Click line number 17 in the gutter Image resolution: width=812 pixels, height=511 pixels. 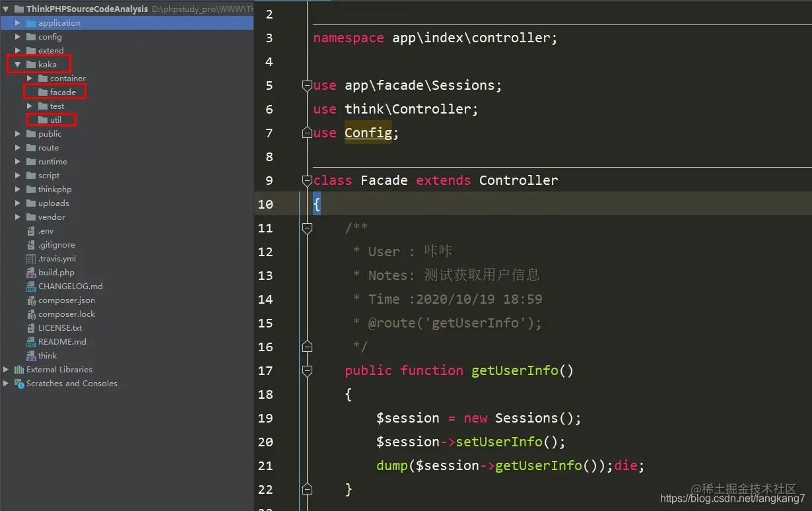(265, 370)
